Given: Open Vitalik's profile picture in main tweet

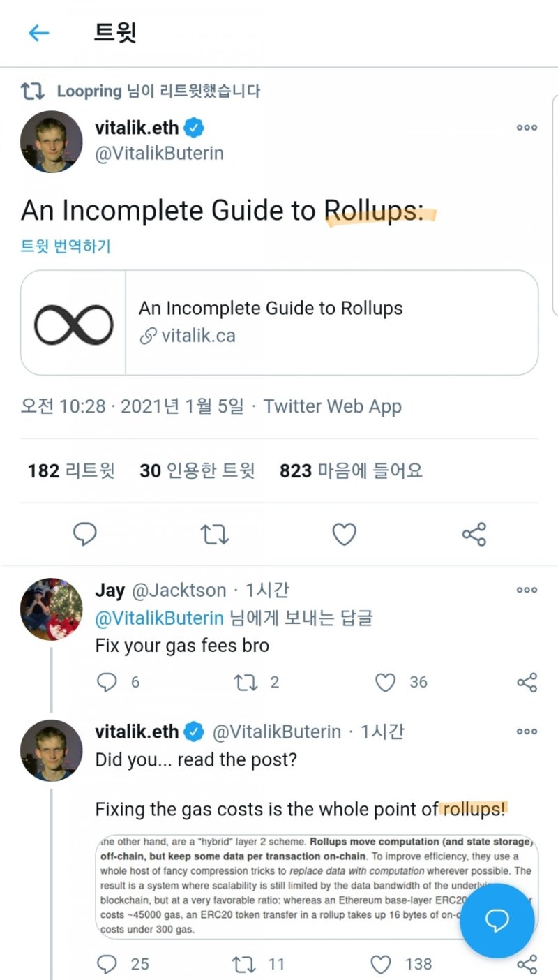Looking at the screenshot, I should click(x=52, y=142).
